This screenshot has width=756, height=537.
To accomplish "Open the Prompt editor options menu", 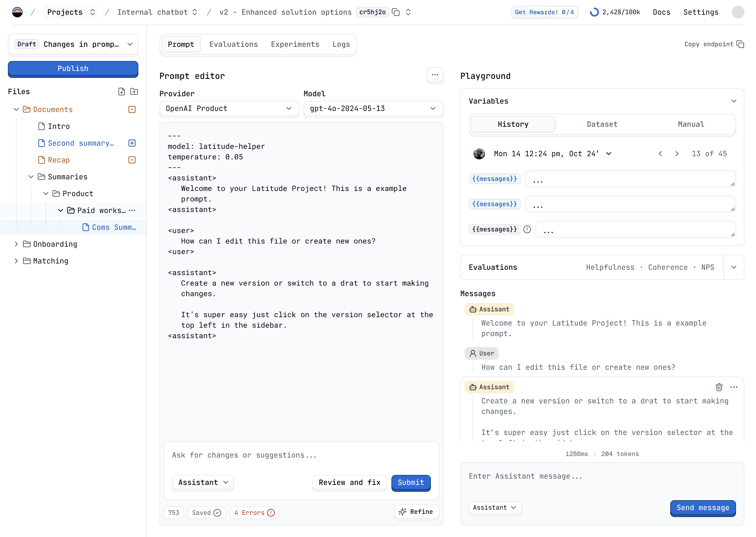I will point(435,75).
